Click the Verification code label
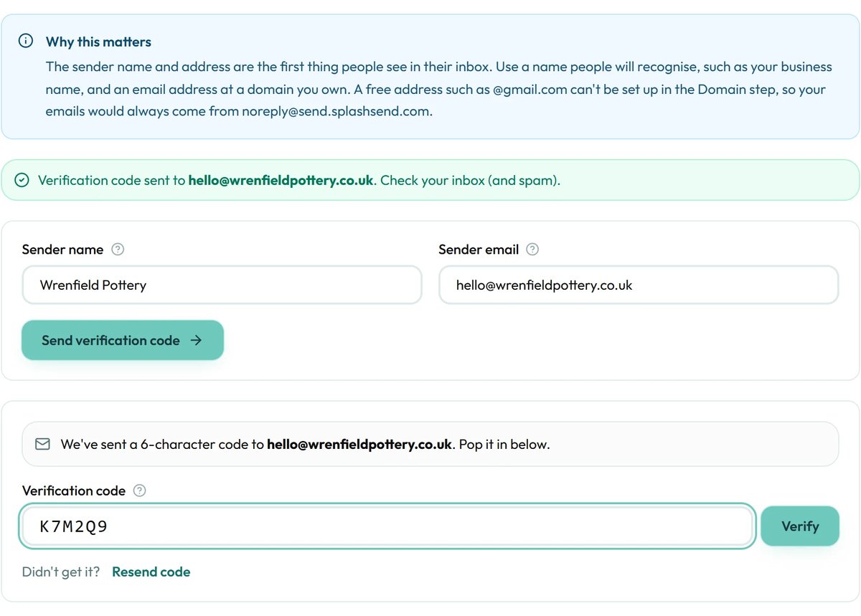The image size is (861, 616). click(74, 491)
